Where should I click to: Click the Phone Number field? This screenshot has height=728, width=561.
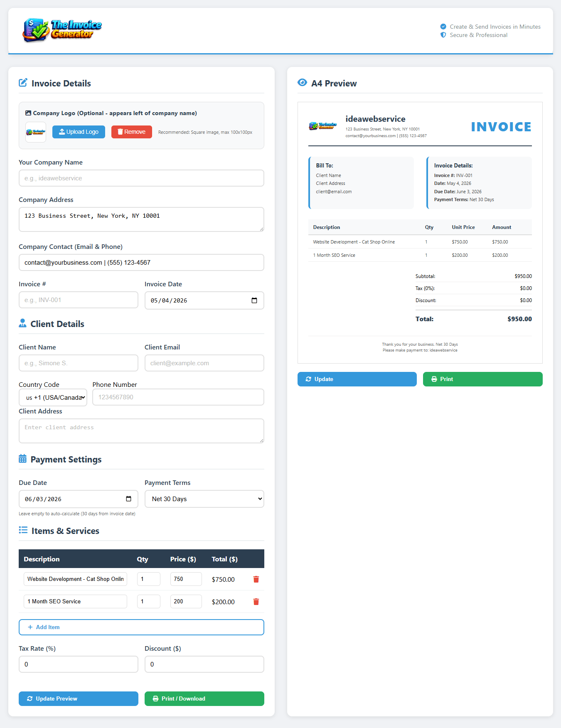[178, 397]
